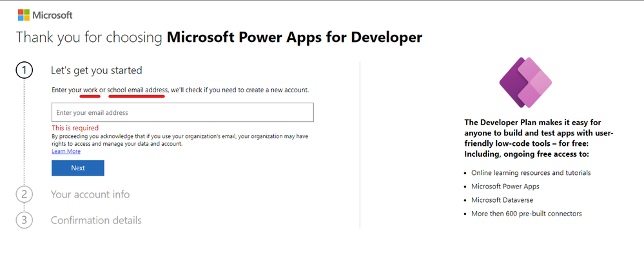Click the Next button
Screen dimensions: 644x255
pyautogui.click(x=77, y=168)
